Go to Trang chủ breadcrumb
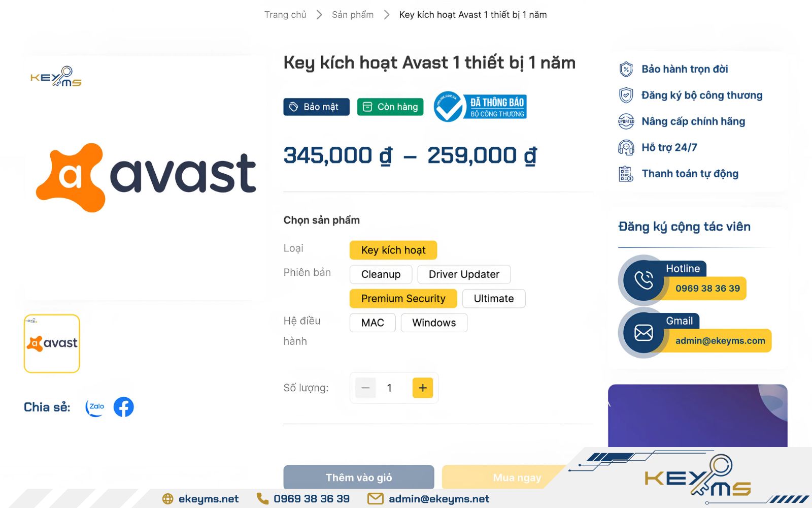Viewport: 812px width, 508px height. [285, 15]
